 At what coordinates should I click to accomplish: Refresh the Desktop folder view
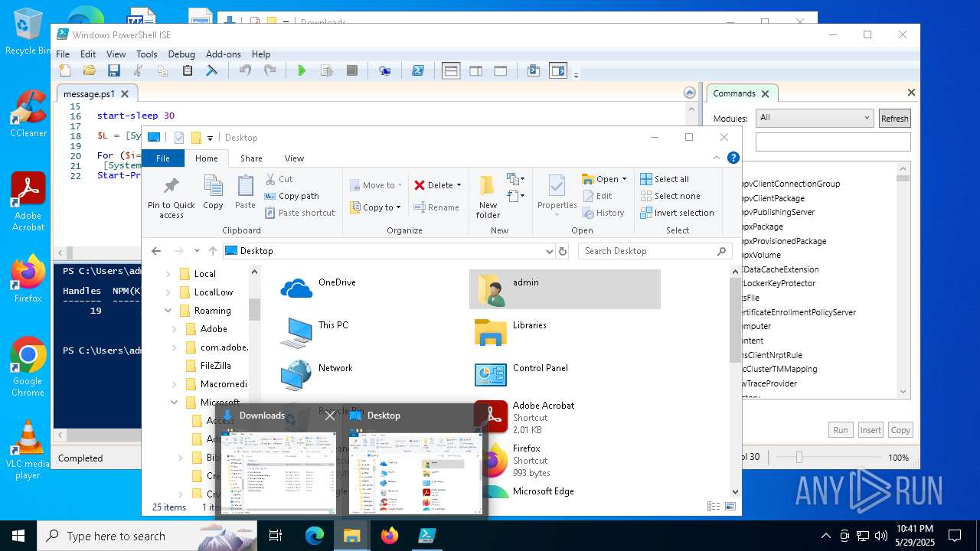[x=563, y=251]
